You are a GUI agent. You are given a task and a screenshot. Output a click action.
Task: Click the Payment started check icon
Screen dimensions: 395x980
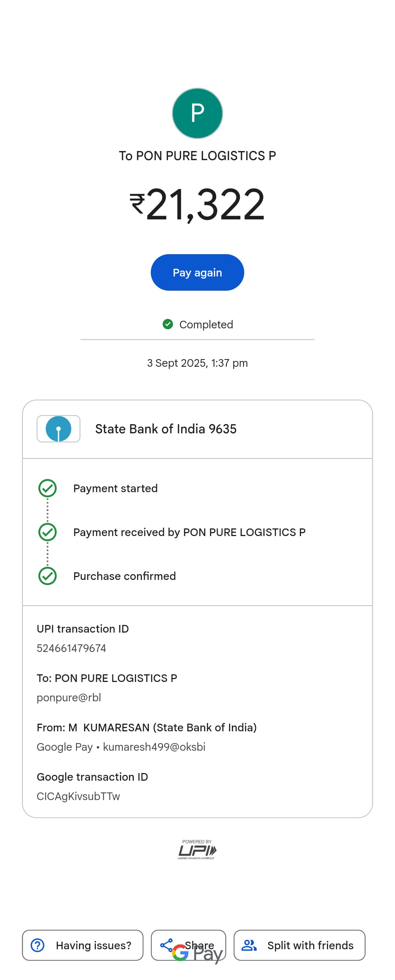(48, 488)
